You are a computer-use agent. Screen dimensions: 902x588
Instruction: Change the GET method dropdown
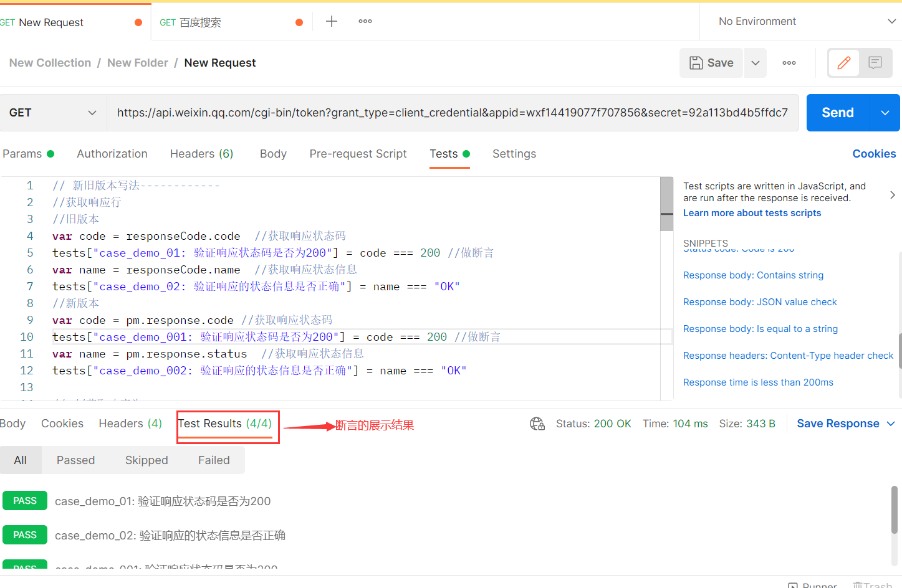point(53,113)
